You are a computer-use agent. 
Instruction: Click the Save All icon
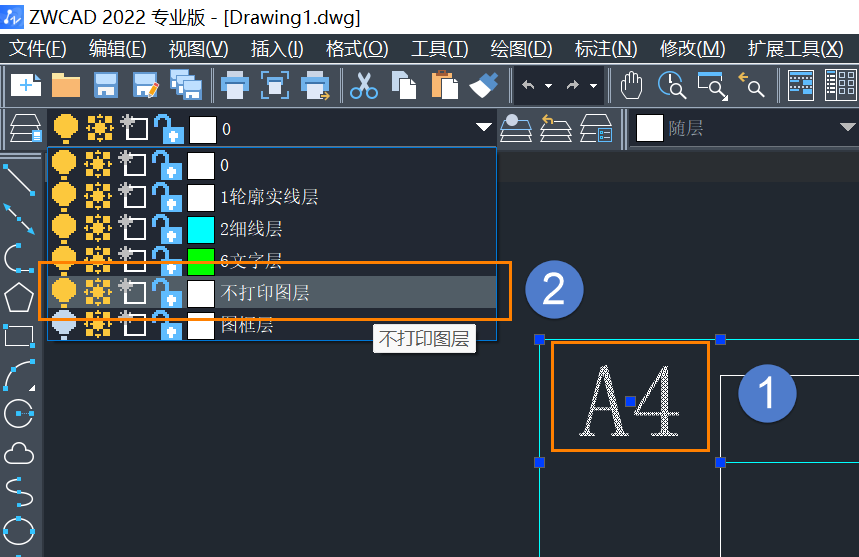coord(186,85)
